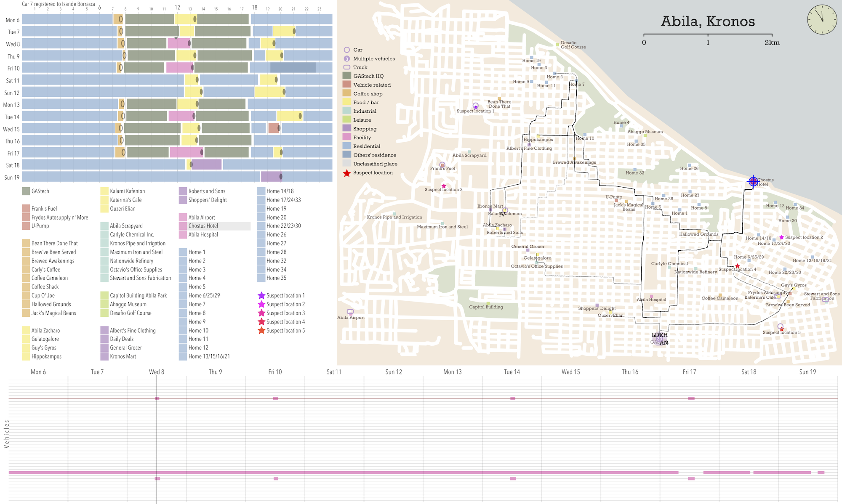Click the Sat 18 row label
The width and height of the screenshot is (842, 504).
(13, 165)
